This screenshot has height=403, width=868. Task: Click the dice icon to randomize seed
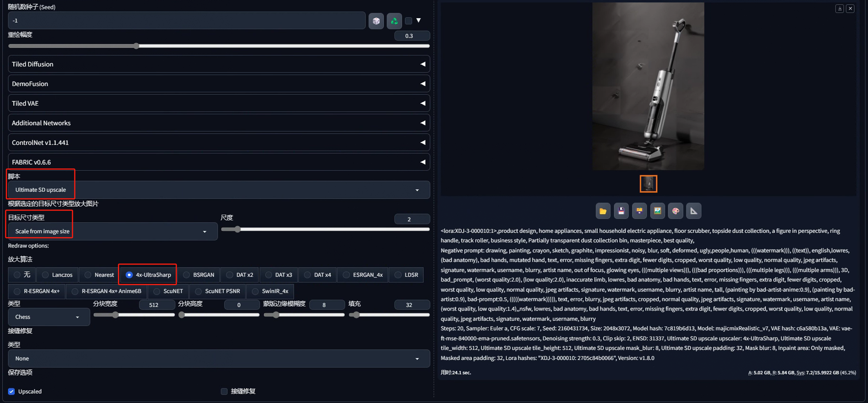[x=376, y=21]
